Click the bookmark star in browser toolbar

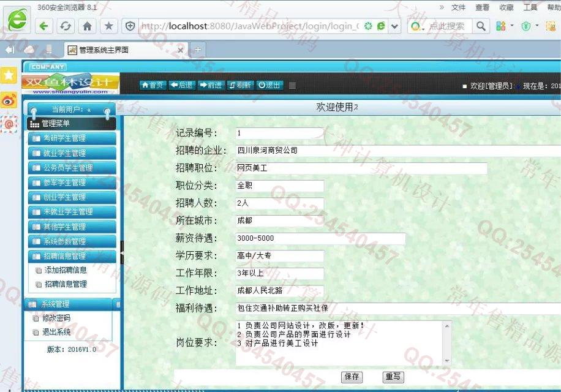click(x=108, y=26)
